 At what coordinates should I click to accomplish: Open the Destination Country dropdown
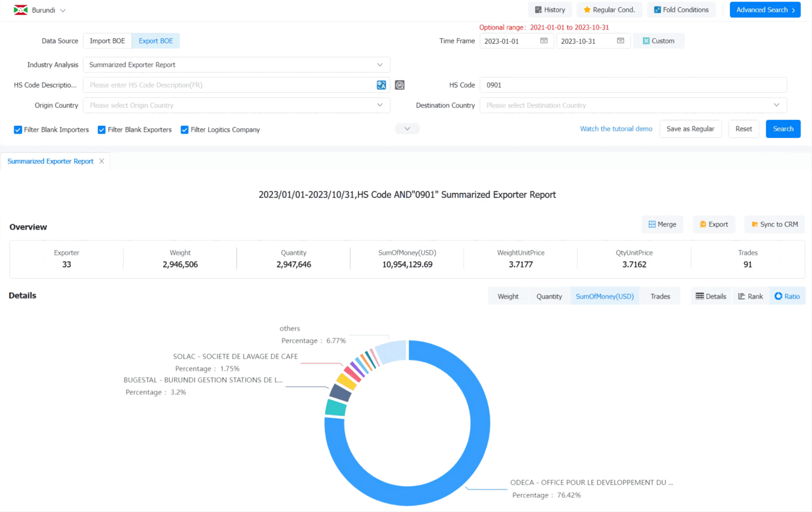click(633, 105)
